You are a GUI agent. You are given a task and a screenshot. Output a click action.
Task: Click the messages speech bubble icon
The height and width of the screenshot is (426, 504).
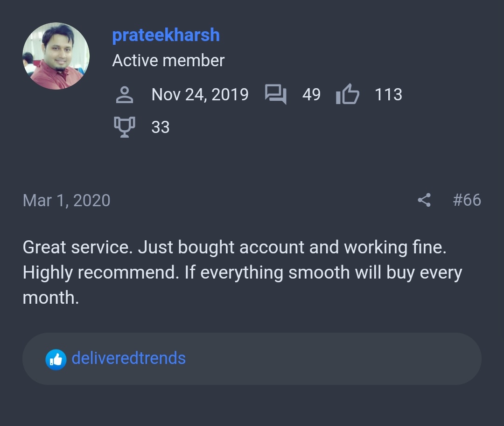(275, 94)
